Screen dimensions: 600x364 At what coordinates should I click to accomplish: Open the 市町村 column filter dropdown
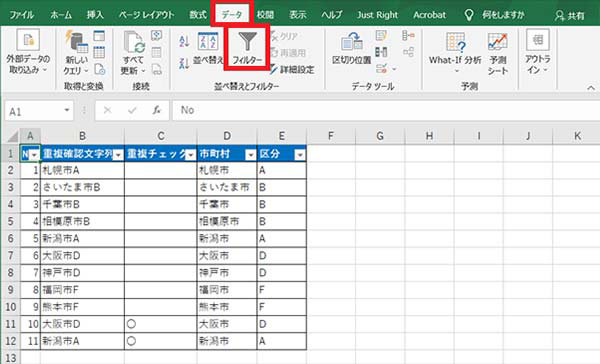pos(251,155)
